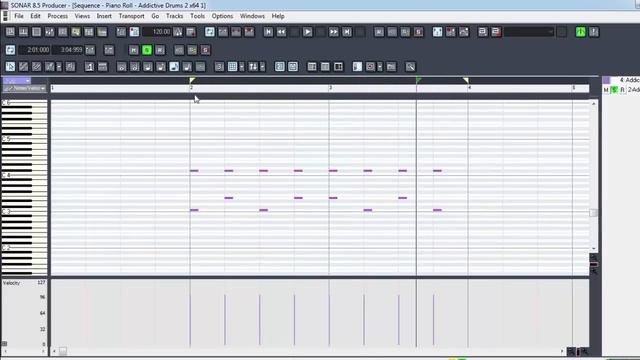
Task: Click the red-square icon left of small dropdown
Action: pyautogui.click(x=370, y=67)
